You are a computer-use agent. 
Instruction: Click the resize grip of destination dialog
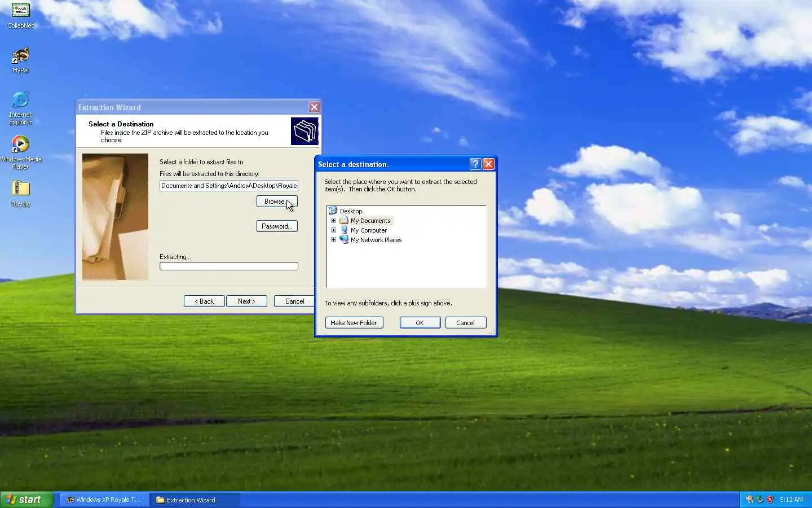491,331
